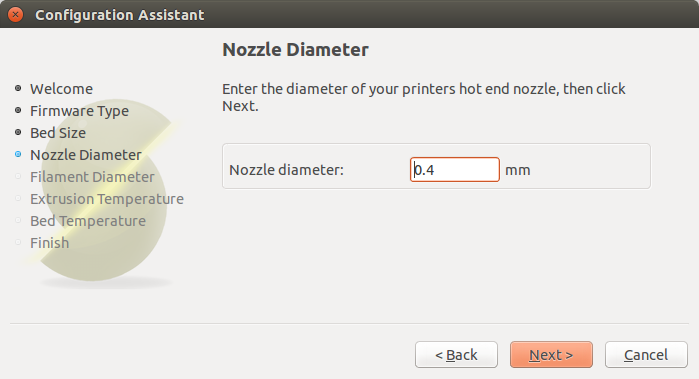Click the mm unit label

click(x=518, y=170)
